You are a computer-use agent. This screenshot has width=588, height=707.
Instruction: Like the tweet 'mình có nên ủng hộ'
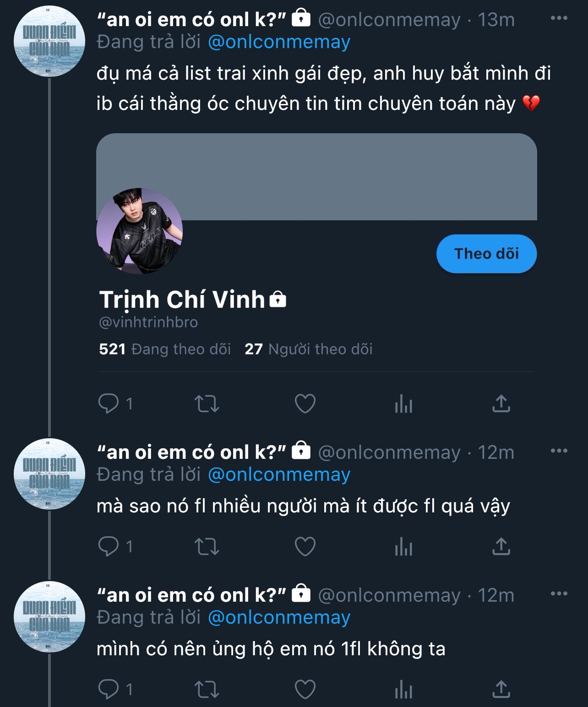click(305, 690)
